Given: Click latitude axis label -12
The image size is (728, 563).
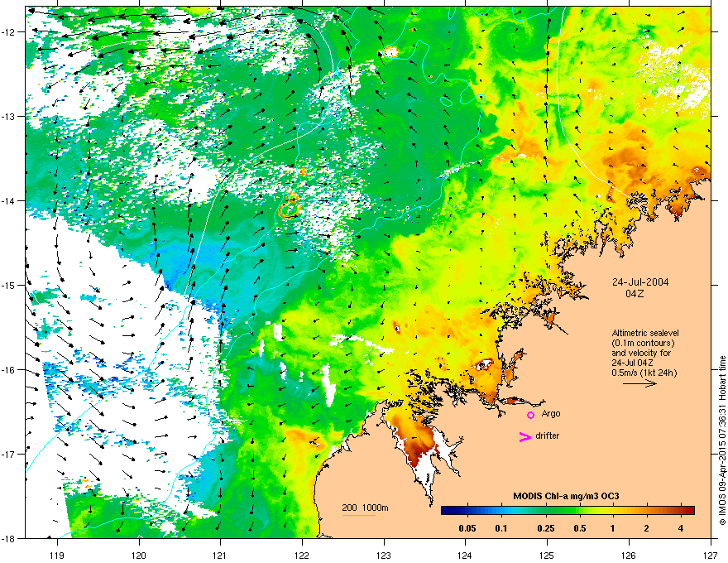Looking at the screenshot, I should coord(8,31).
